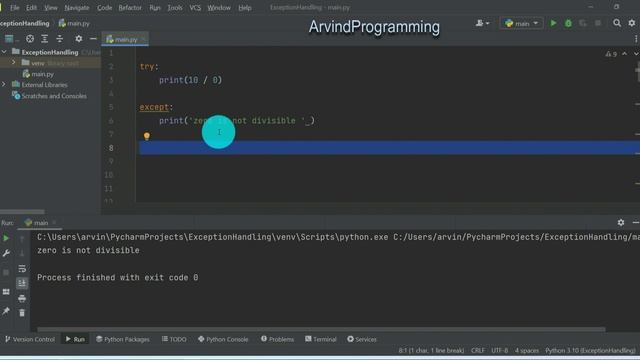Screen dimensions: 640x360
Task: Open Tools menu
Action: coord(175,7)
